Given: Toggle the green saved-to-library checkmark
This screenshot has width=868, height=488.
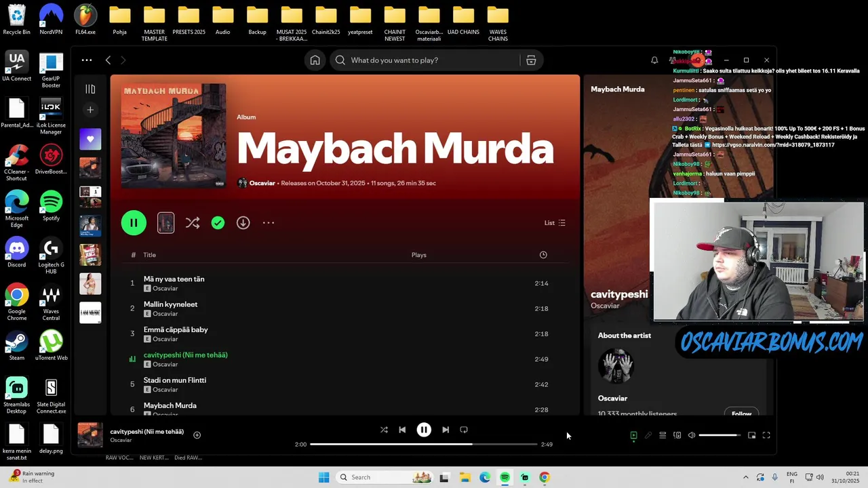Looking at the screenshot, I should [x=218, y=223].
